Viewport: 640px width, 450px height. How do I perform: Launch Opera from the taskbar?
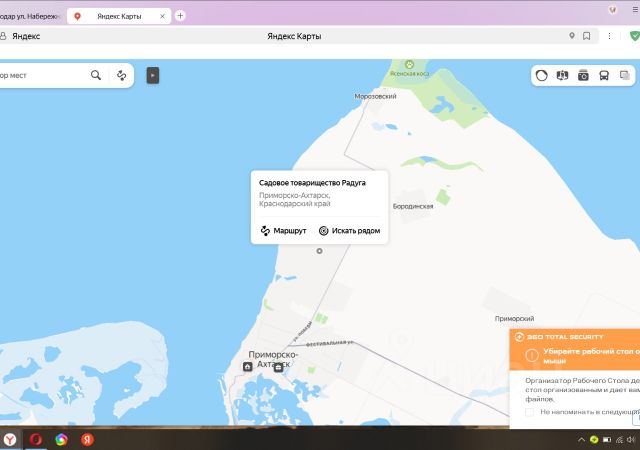36,440
